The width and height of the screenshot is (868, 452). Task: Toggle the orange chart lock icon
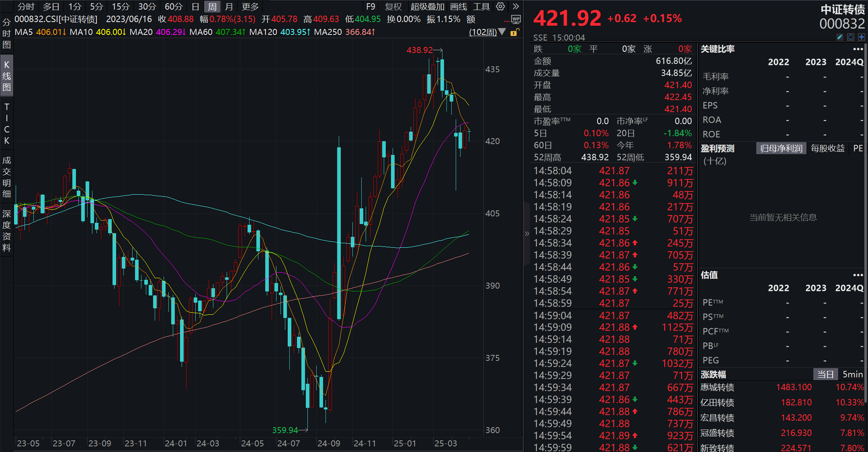click(x=514, y=32)
